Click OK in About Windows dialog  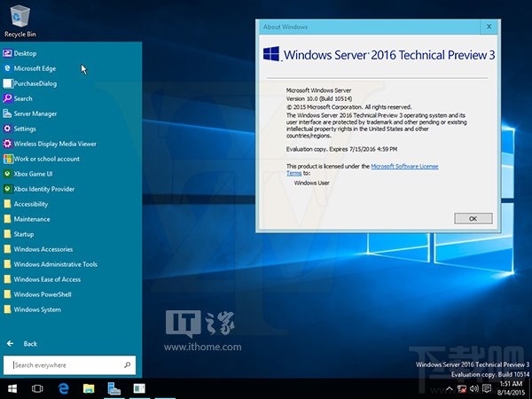coord(473,218)
